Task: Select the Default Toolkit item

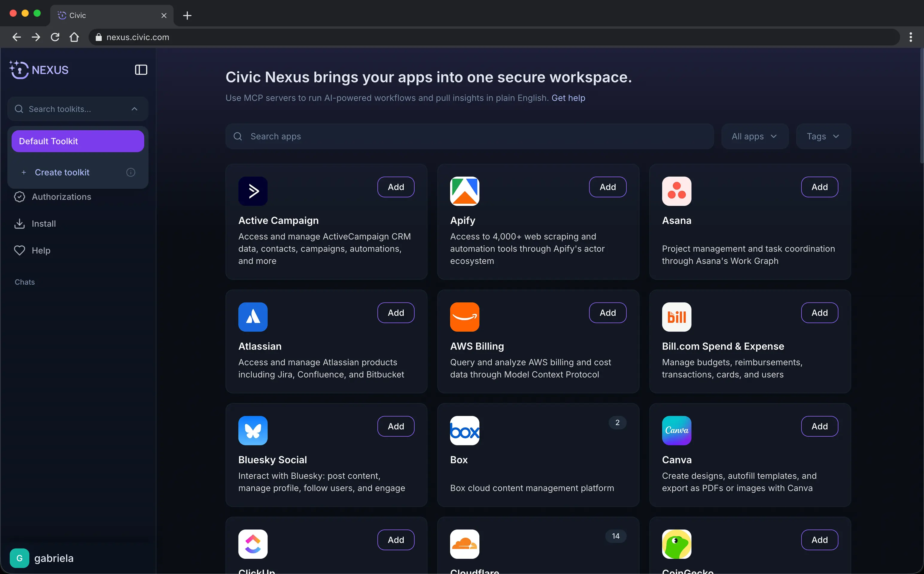Action: tap(77, 141)
